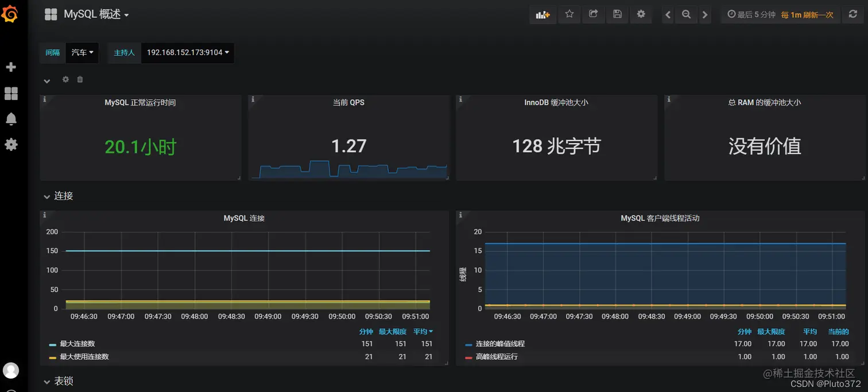Show info for 总 RAM 的缓冲池大小 panel
This screenshot has width=868, height=392.
click(x=669, y=99)
